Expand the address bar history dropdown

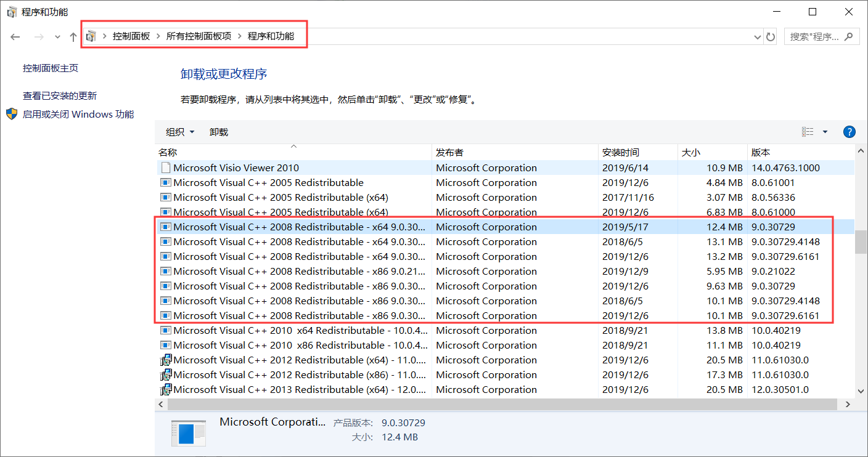758,37
